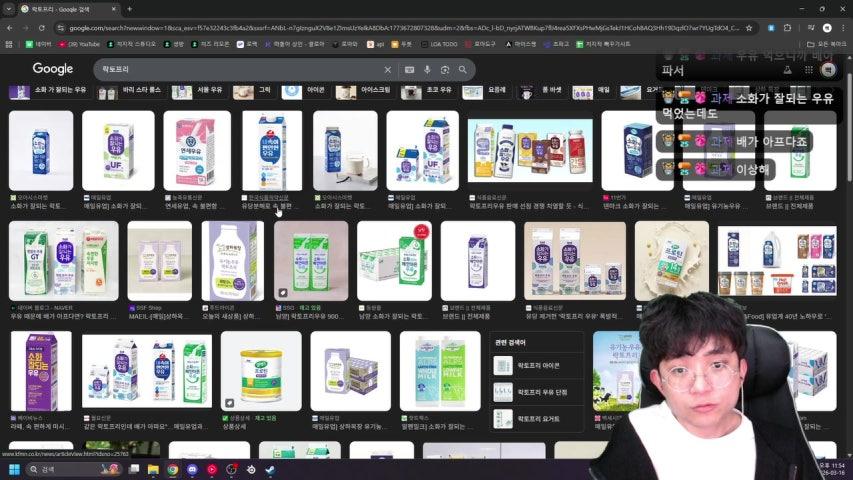
Task: Click into the Google search input field
Action: [239, 70]
